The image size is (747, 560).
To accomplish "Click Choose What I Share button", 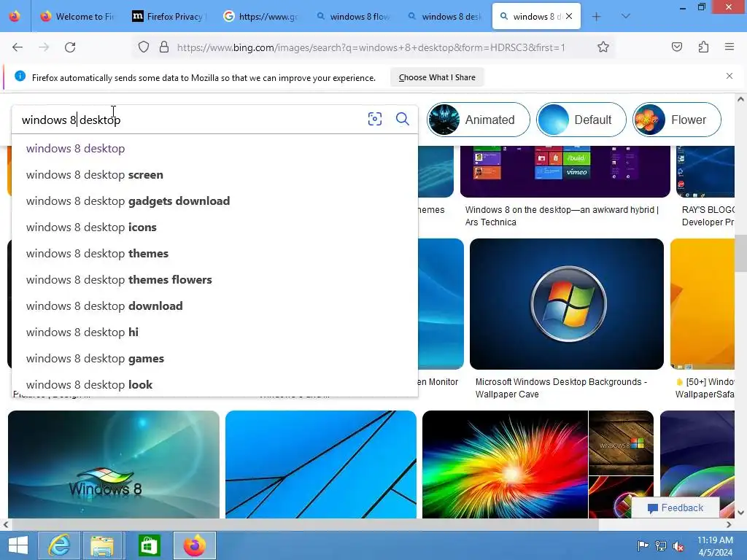I will [x=437, y=77].
